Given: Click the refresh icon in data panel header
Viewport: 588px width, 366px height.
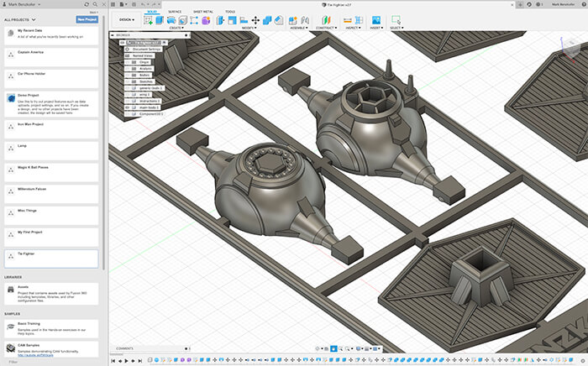Looking at the screenshot, I should 87,4.
